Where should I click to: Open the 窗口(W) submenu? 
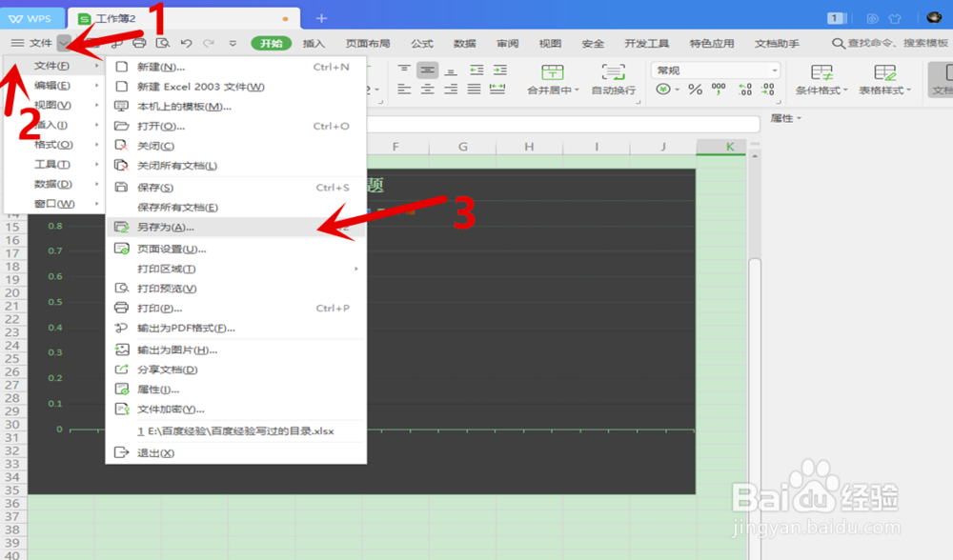point(53,204)
